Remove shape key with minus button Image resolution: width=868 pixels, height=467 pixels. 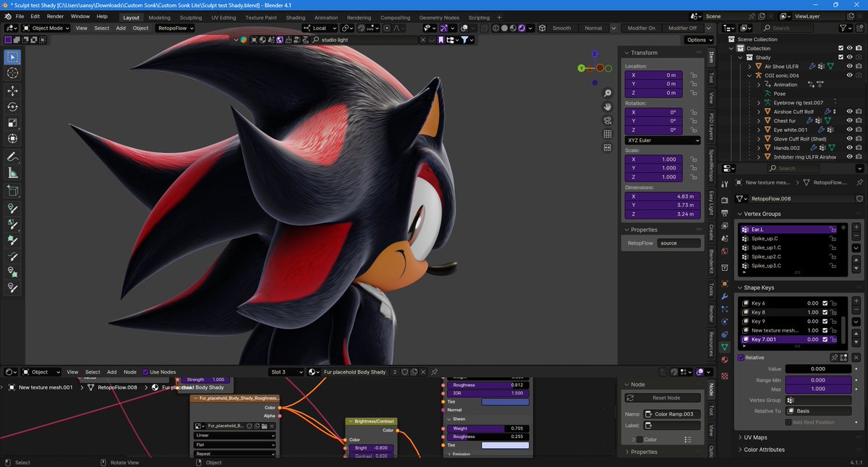(x=856, y=310)
